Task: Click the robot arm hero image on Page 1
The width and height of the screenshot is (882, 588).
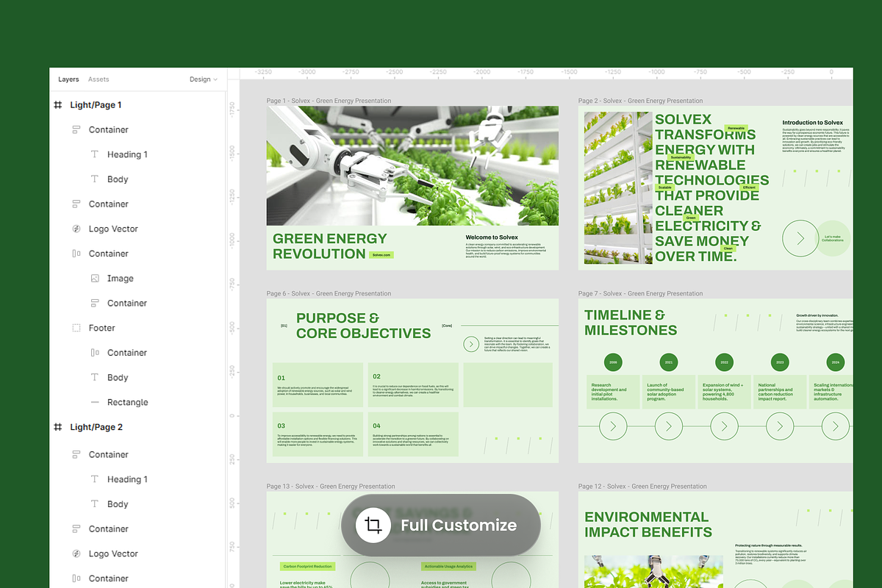Action: (x=412, y=166)
